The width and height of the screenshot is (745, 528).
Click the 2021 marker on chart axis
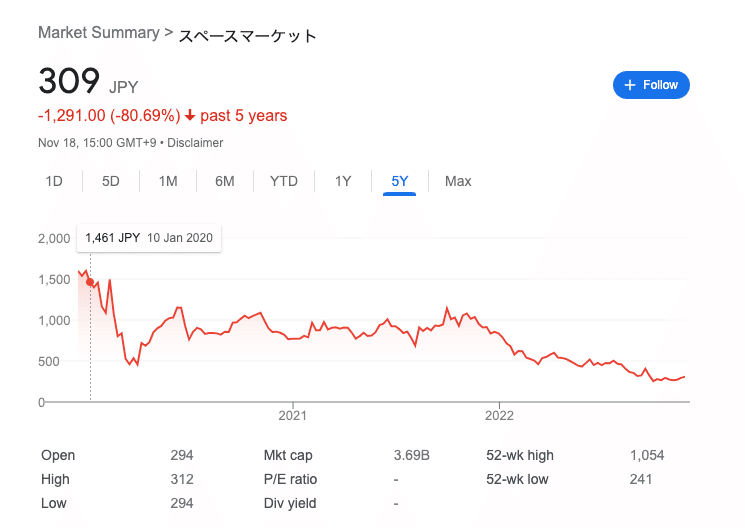[293, 415]
